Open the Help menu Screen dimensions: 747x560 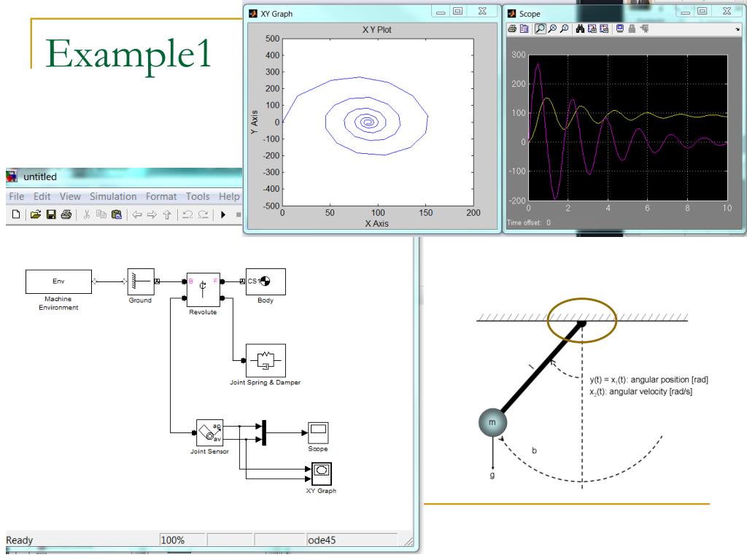pos(229,196)
